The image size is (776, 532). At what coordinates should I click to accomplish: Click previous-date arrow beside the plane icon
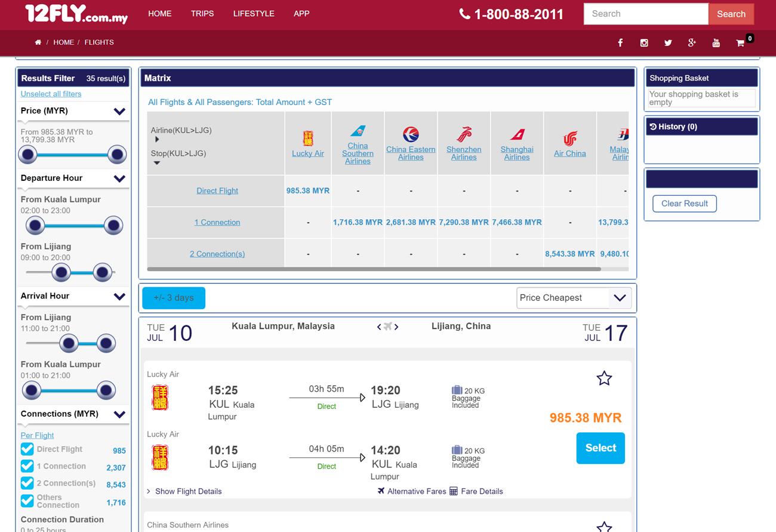(379, 327)
